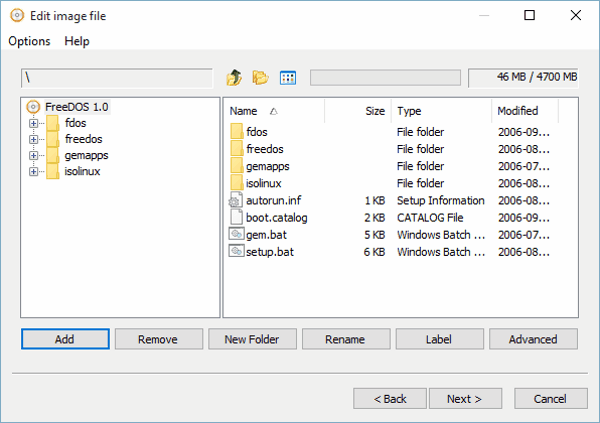Sort by the Type column header

point(442,111)
